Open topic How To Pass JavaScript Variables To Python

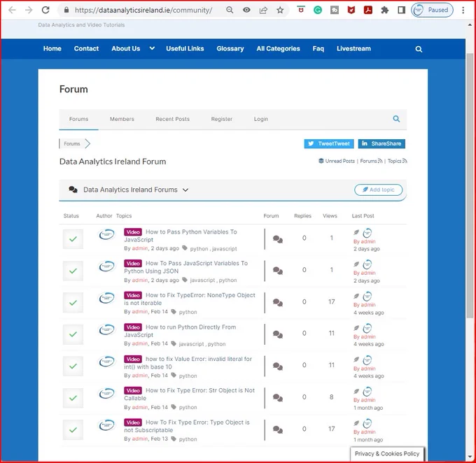click(185, 267)
